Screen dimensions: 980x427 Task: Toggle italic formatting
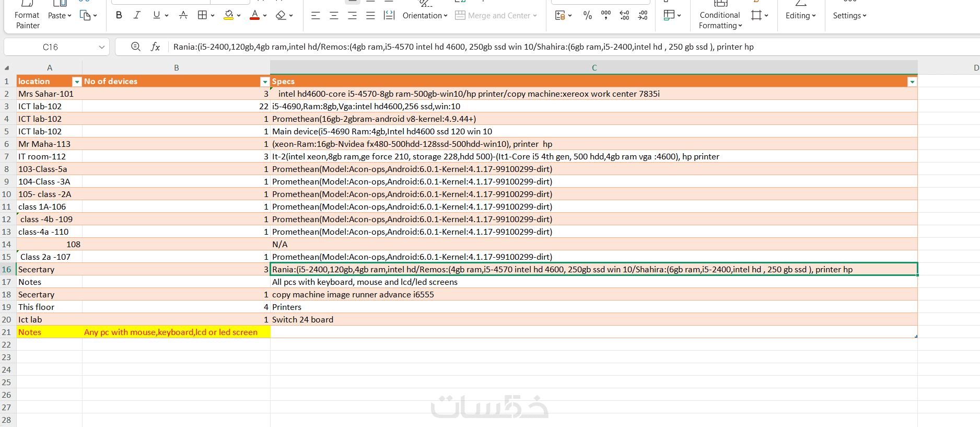pyautogui.click(x=137, y=15)
